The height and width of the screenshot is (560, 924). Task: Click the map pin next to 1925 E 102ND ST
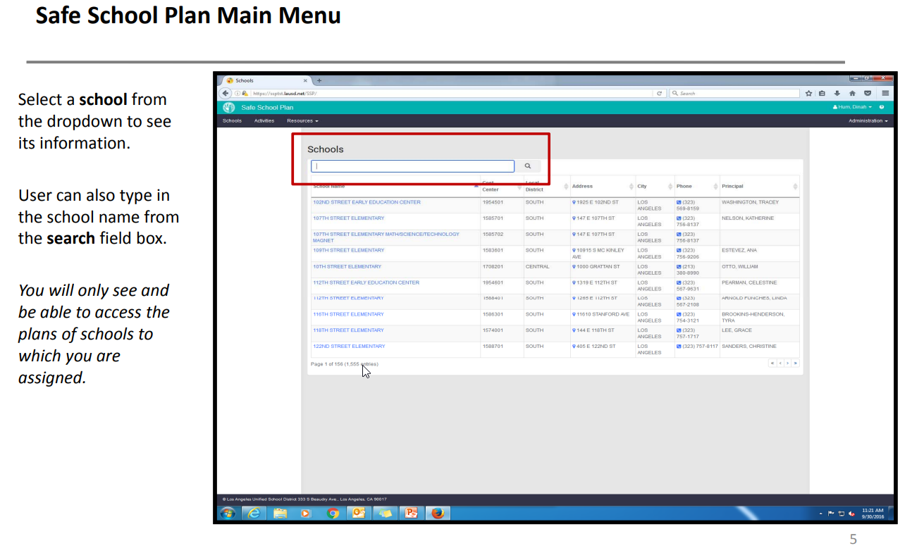pyautogui.click(x=574, y=203)
